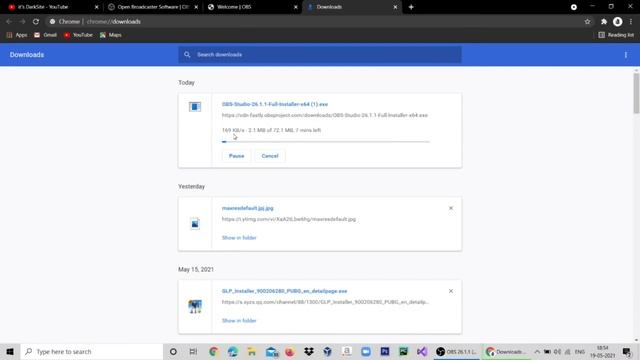Click the volume icon in system tray
This screenshot has width=640, height=360.
pyautogui.click(x=557, y=351)
